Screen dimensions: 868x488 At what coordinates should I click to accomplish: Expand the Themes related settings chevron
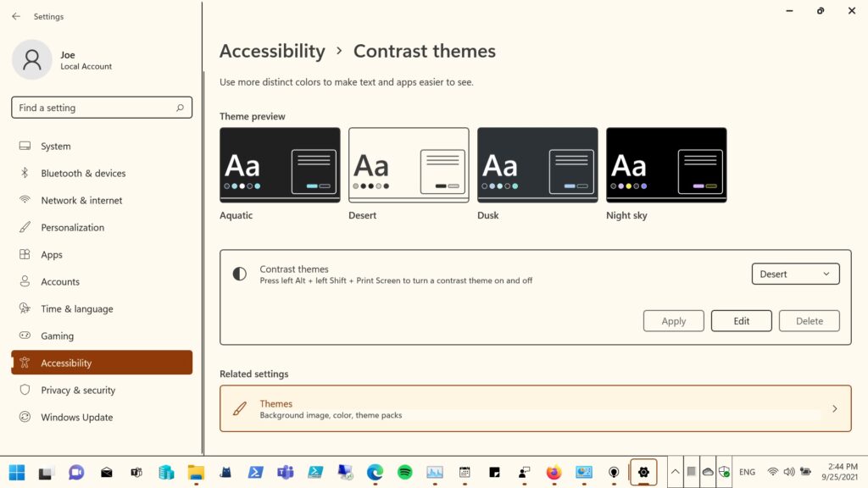click(x=834, y=408)
